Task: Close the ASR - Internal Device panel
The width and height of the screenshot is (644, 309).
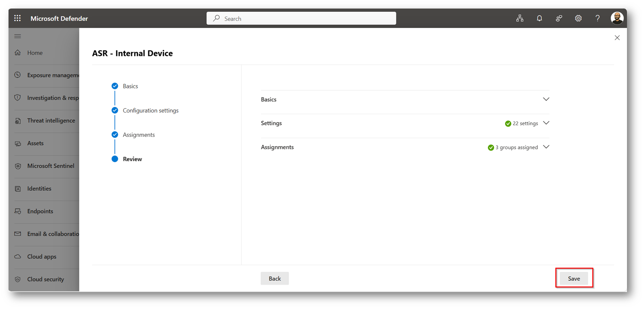Action: (x=617, y=38)
